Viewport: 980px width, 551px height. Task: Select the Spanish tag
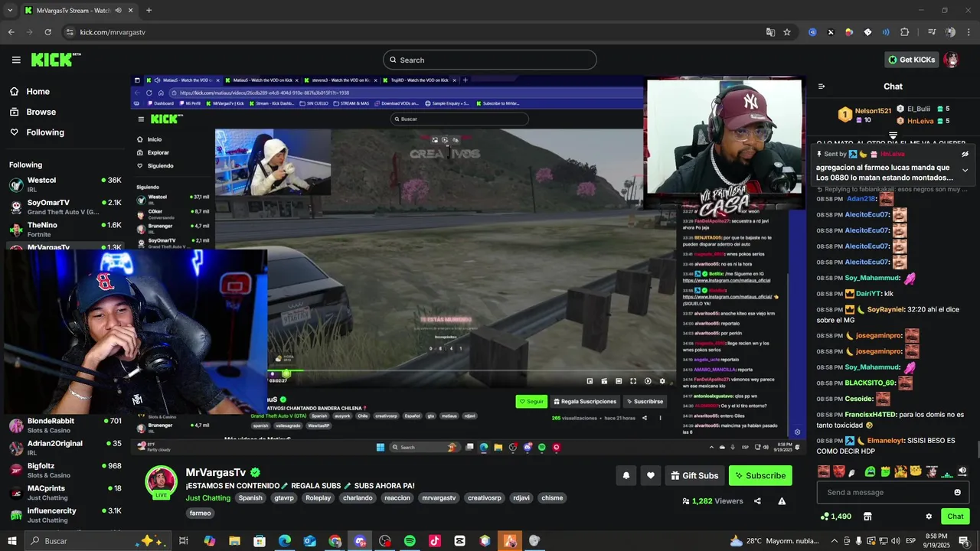[x=250, y=497]
